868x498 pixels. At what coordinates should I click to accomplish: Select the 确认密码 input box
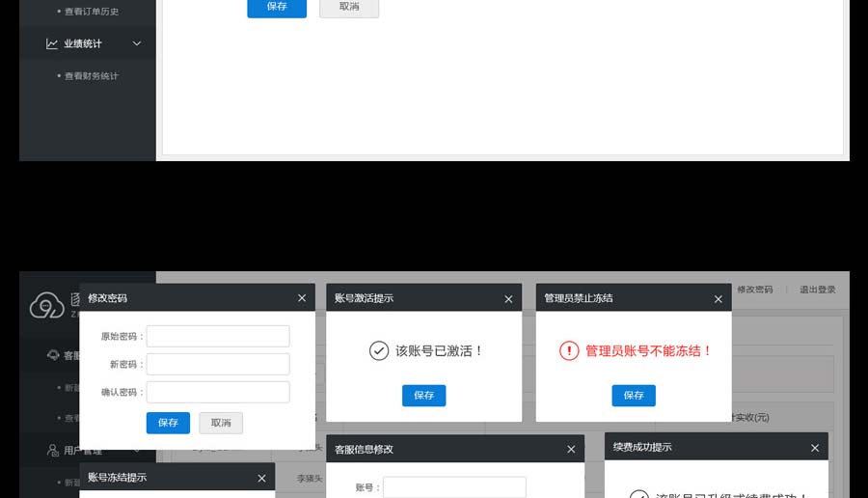218,392
